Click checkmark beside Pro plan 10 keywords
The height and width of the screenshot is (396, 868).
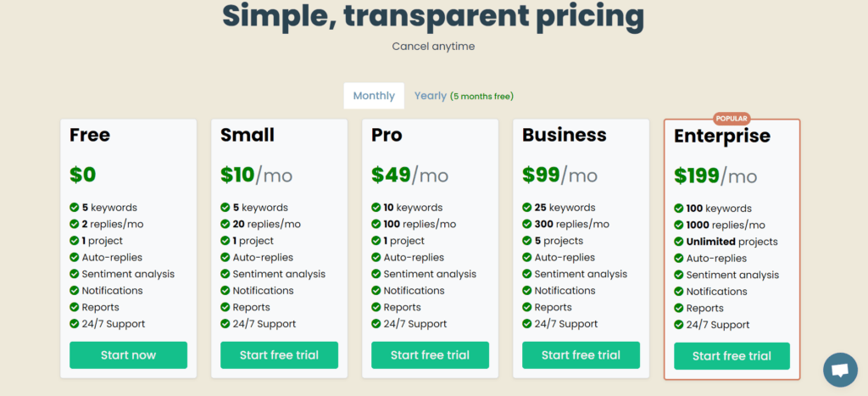tap(376, 207)
